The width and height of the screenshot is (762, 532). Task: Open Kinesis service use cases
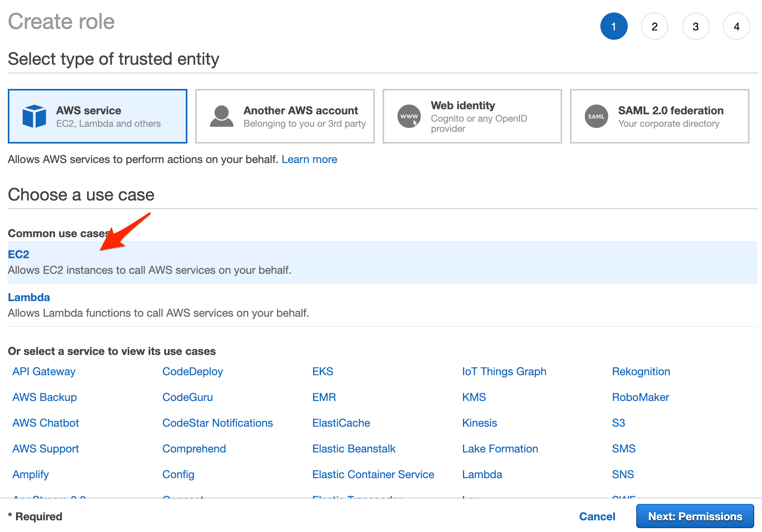coord(480,423)
